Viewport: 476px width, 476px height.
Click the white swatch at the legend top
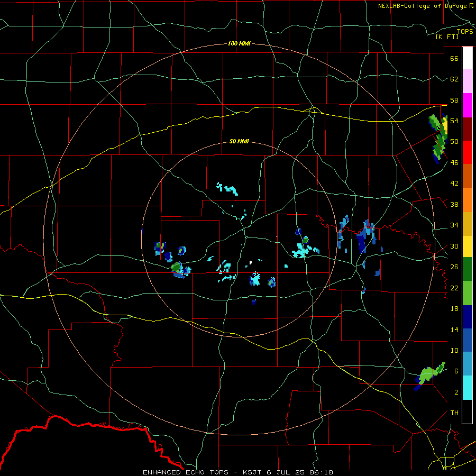[467, 58]
